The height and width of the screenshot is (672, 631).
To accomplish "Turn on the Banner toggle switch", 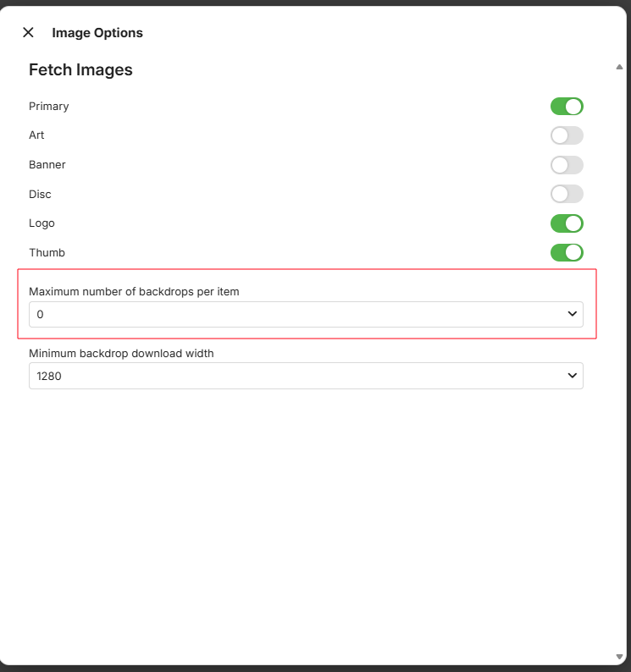I will tap(567, 165).
